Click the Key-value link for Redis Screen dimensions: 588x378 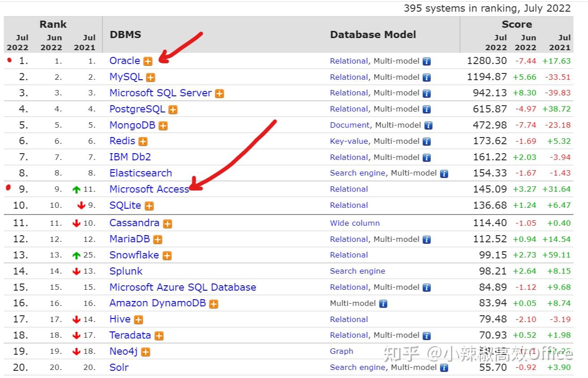[349, 141]
